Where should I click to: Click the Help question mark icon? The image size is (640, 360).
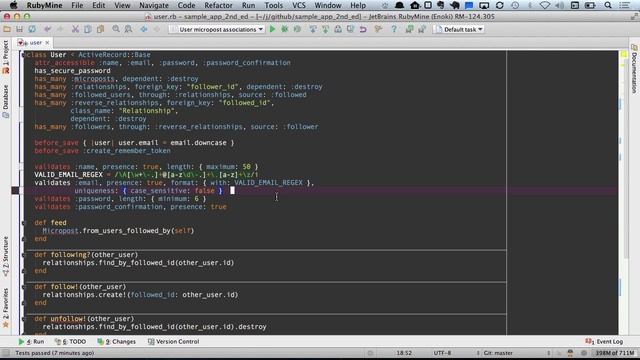pos(394,29)
